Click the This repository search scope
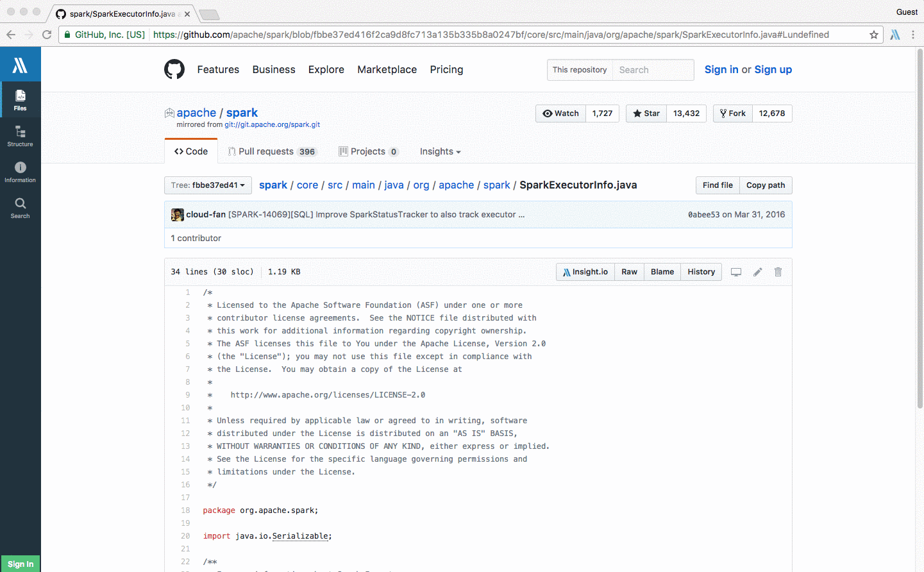924x572 pixels. point(580,70)
